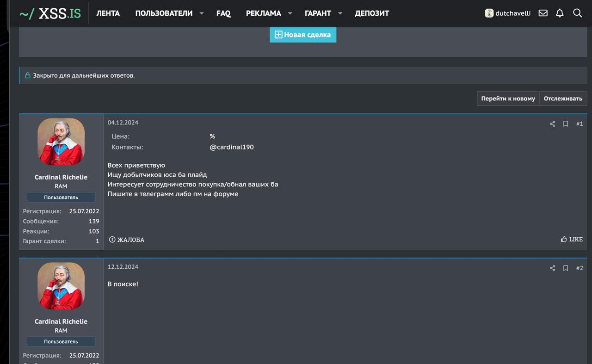
Task: Click the Новая сделка button
Action: pyautogui.click(x=303, y=35)
